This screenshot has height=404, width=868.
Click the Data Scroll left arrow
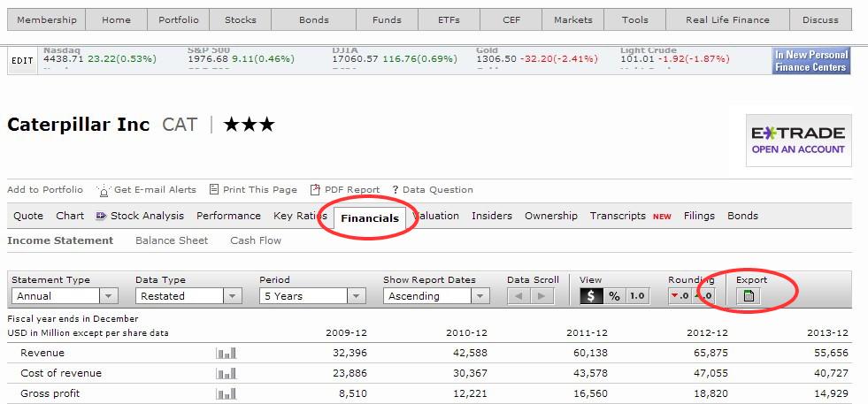click(x=519, y=296)
